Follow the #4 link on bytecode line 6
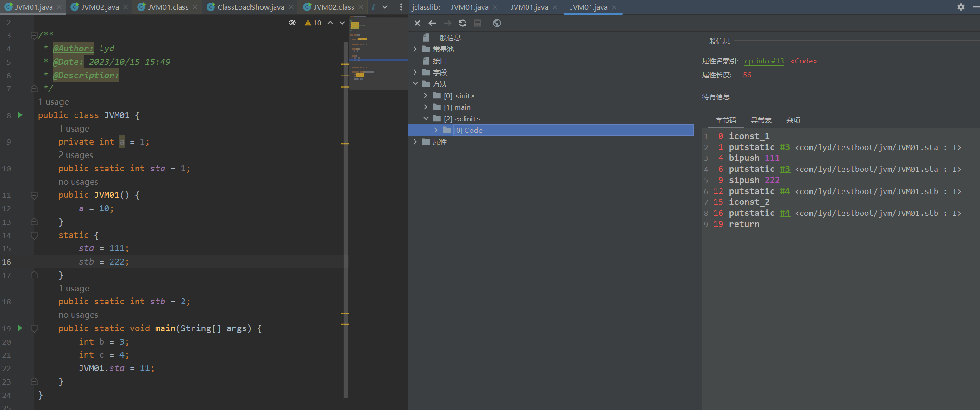 (785, 191)
